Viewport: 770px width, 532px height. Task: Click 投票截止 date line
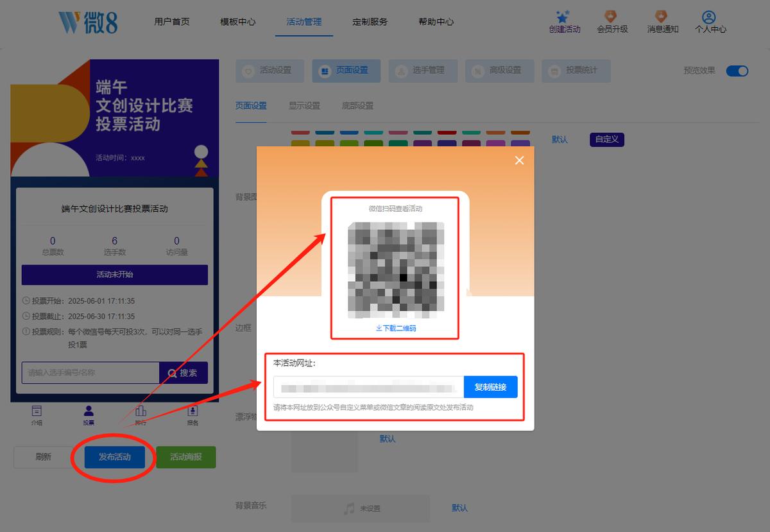coord(78,316)
